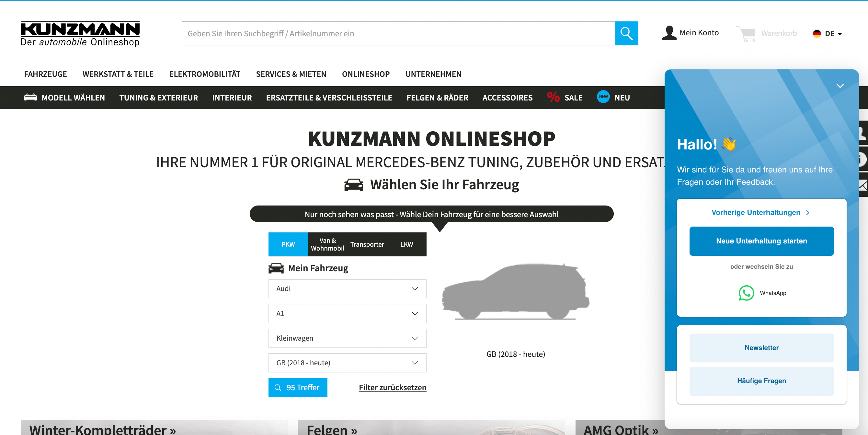Click car icon next to Mein Fahrzeug
Viewport: 868px width, 435px height.
[x=276, y=268]
